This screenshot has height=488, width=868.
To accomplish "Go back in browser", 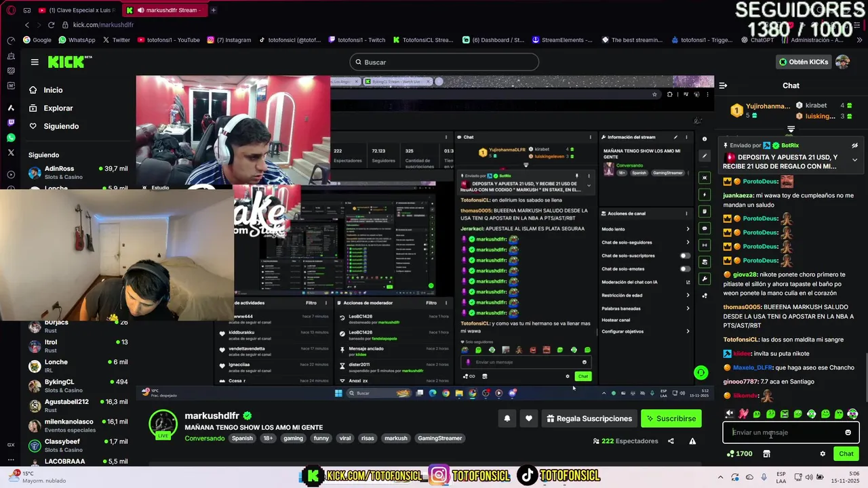I will (x=27, y=24).
